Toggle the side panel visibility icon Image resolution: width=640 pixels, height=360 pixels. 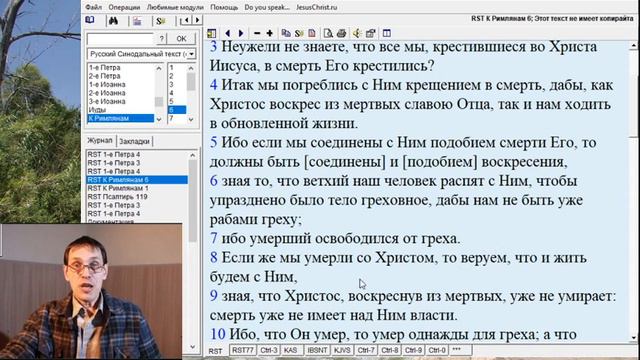tap(211, 33)
